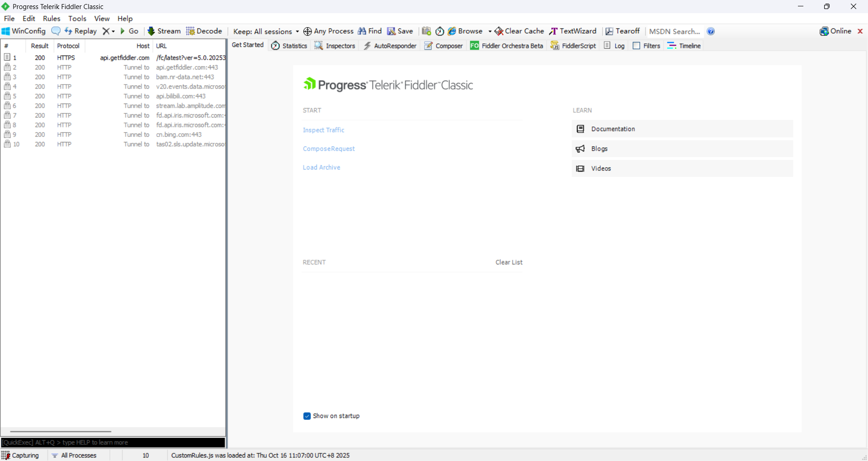Click Clear List in Recent section
The height and width of the screenshot is (461, 868).
[x=509, y=262]
